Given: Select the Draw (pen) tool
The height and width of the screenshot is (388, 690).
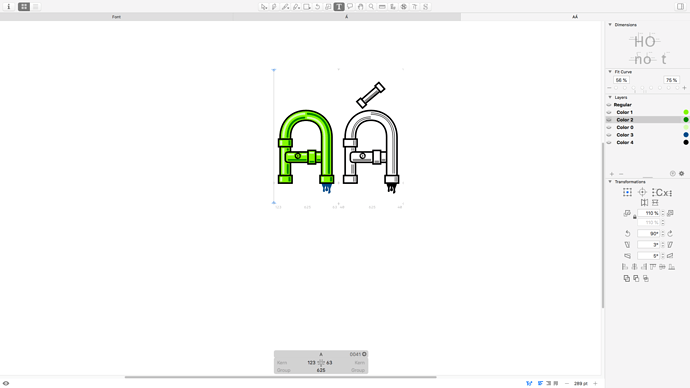Looking at the screenshot, I should tap(274, 7).
